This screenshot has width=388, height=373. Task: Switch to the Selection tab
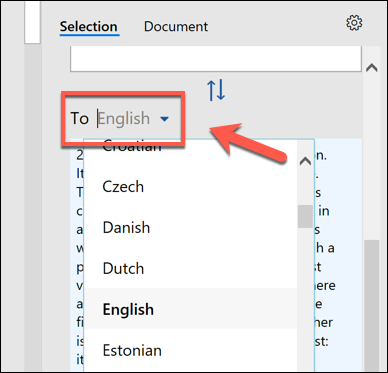(x=89, y=27)
